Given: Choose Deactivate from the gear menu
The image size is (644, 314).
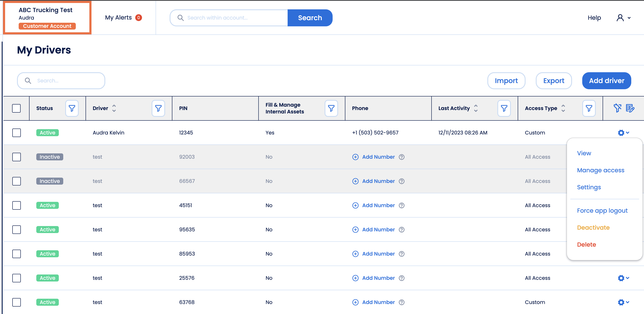Looking at the screenshot, I should coord(593,228).
